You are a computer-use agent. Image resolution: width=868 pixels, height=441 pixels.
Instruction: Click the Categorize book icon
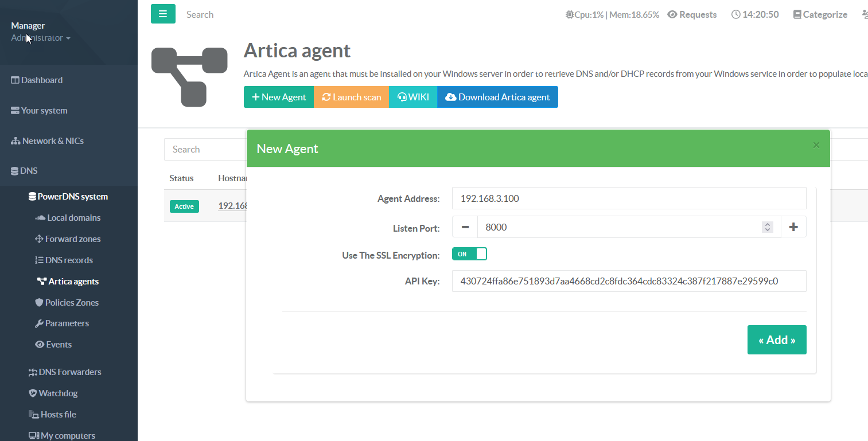pos(797,15)
